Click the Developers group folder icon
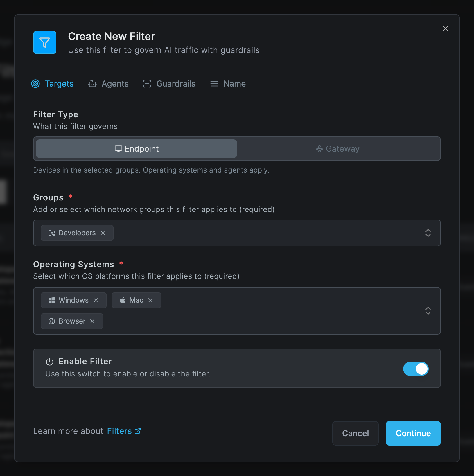 [x=52, y=233]
